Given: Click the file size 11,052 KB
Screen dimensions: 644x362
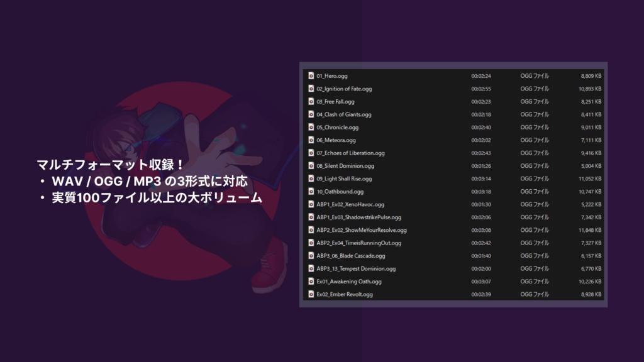Looking at the screenshot, I should point(590,178).
